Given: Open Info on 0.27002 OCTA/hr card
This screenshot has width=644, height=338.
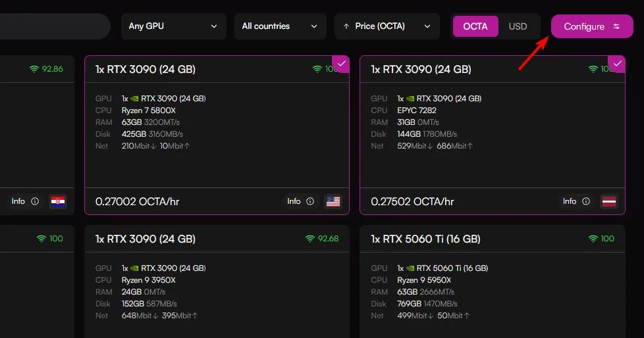Looking at the screenshot, I should [301, 201].
